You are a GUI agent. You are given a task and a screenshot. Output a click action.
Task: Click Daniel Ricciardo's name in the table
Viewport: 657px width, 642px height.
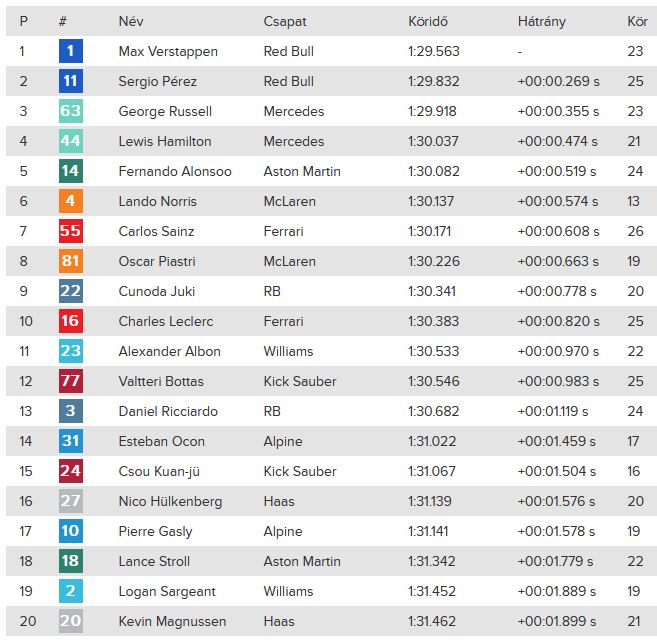click(168, 411)
